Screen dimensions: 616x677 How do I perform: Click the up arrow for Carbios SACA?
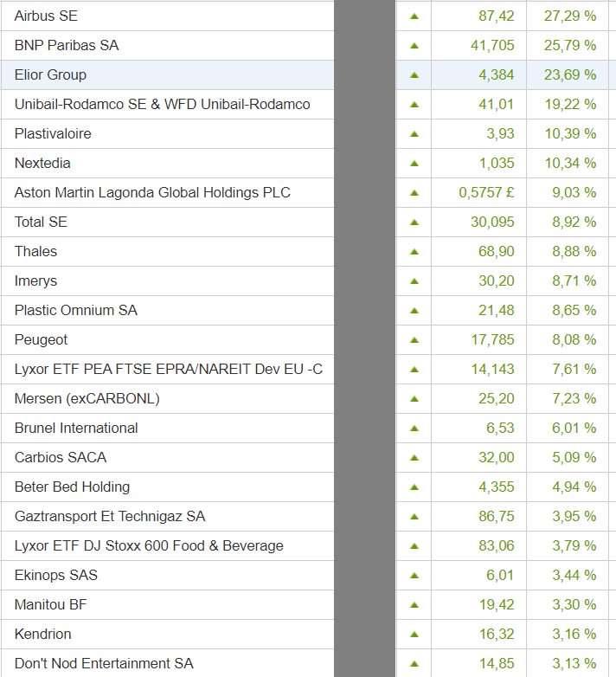(x=414, y=457)
